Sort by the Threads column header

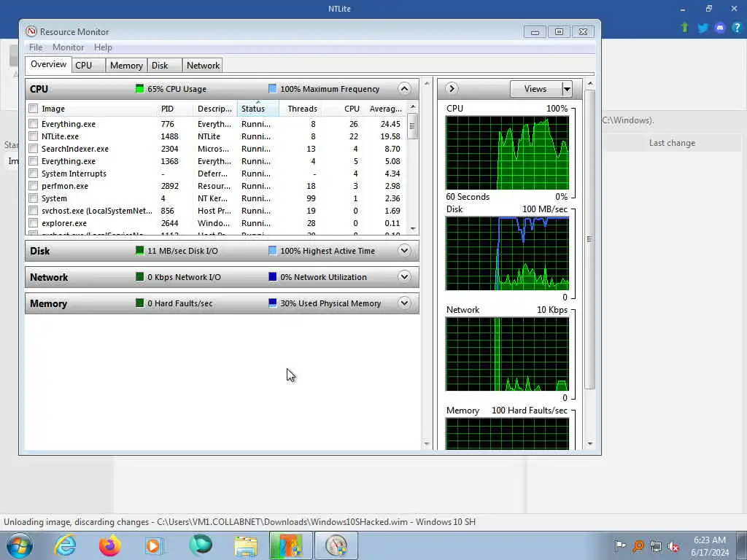[x=302, y=109]
